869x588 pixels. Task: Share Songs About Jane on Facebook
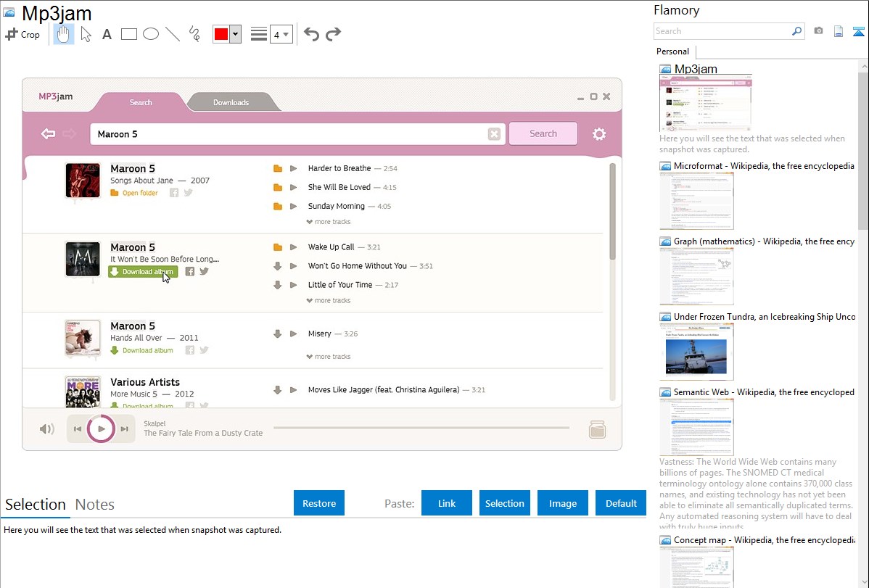tap(174, 193)
